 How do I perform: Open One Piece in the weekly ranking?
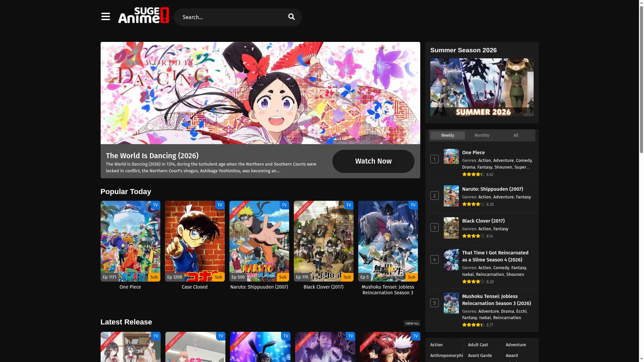(473, 153)
